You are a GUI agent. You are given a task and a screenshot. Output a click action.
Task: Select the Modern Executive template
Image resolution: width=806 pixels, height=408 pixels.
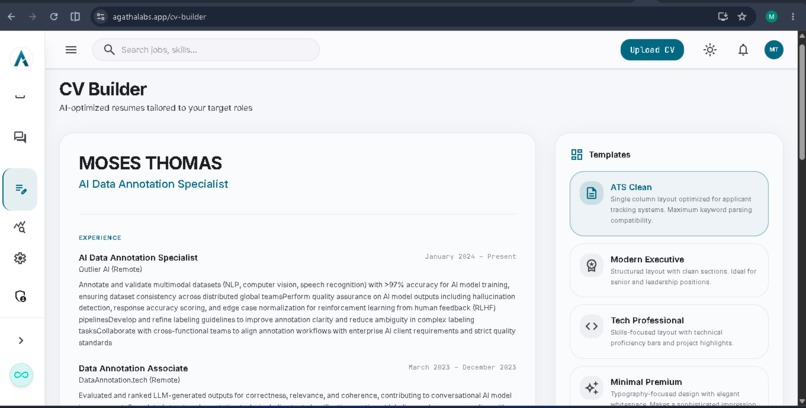pos(669,270)
